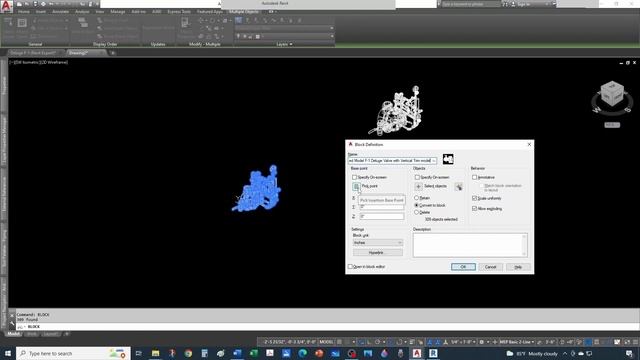Click the Select objects icon button

[418, 187]
